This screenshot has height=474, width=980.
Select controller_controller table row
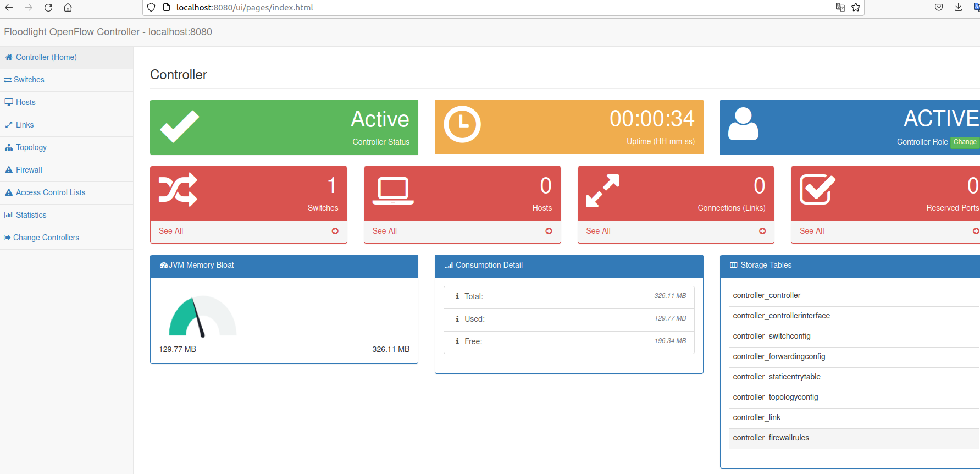(854, 296)
